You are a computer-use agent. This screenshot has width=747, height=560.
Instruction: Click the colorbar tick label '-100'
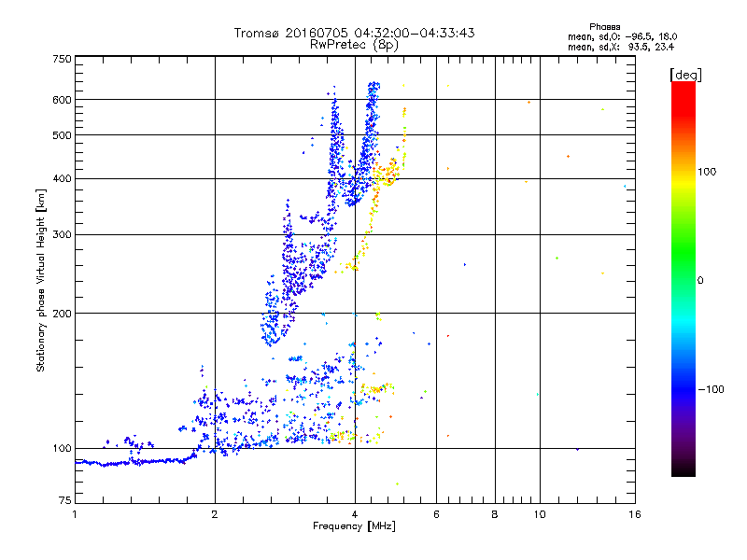pos(711,389)
